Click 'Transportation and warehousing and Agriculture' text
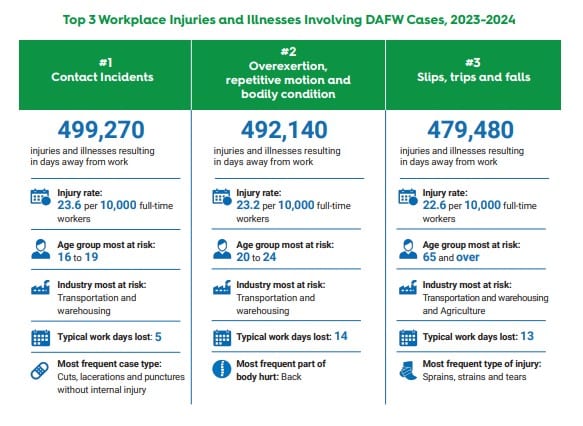The height and width of the screenshot is (426, 583). tap(485, 304)
